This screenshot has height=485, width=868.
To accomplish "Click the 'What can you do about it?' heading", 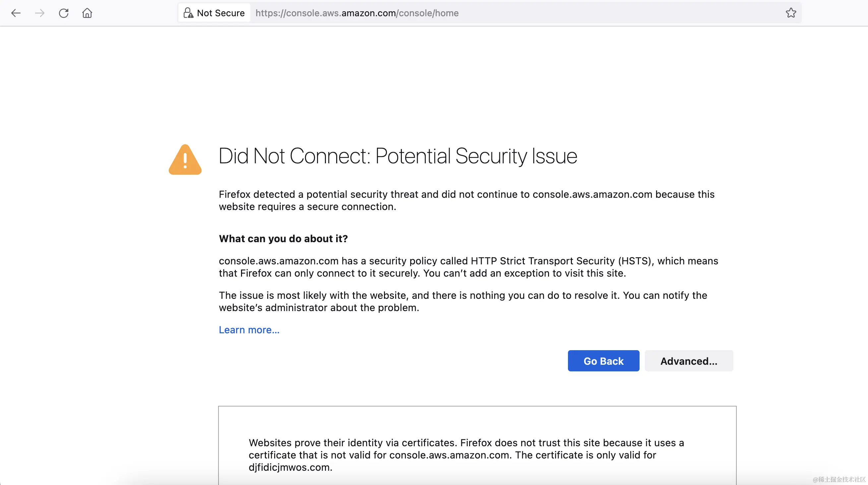I will pyautogui.click(x=283, y=239).
